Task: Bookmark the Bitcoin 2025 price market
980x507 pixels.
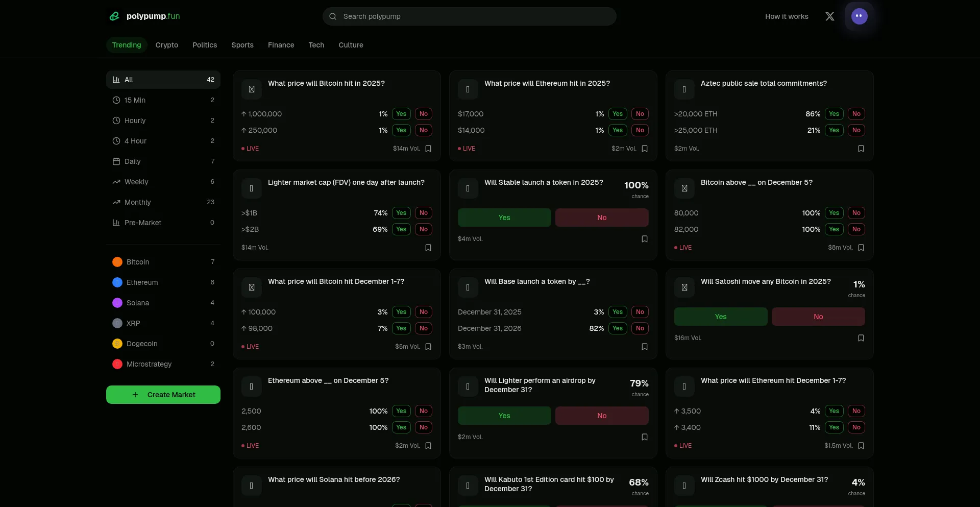Action: coord(428,149)
